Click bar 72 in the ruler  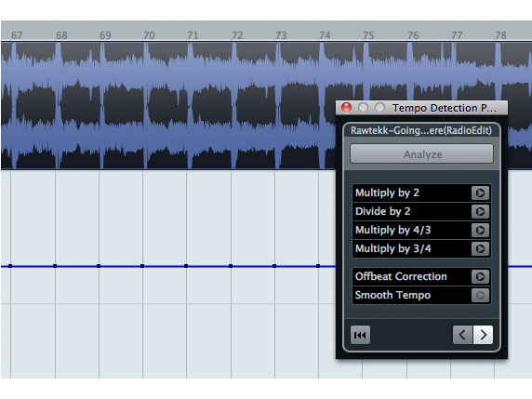tap(237, 35)
